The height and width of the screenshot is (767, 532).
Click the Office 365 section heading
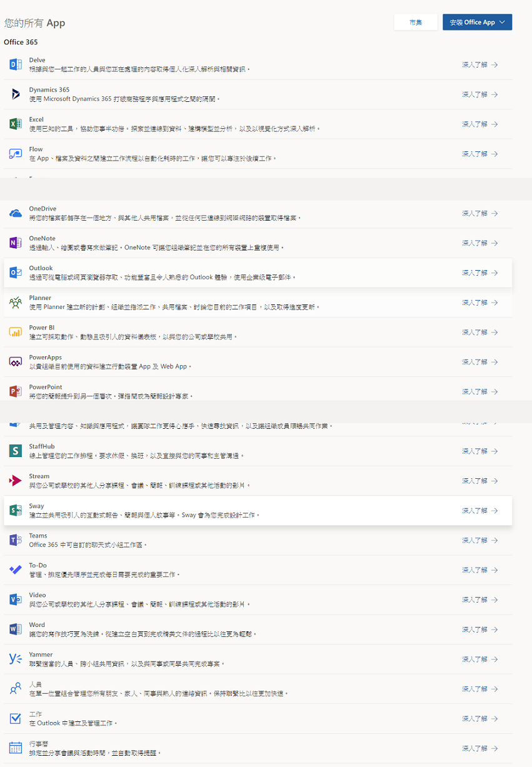[x=21, y=42]
